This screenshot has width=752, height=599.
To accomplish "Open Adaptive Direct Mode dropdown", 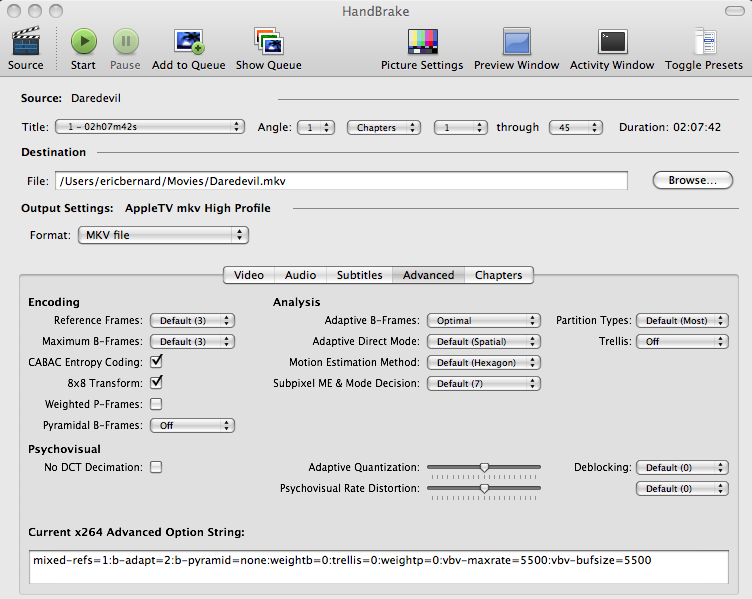I will click(x=484, y=341).
